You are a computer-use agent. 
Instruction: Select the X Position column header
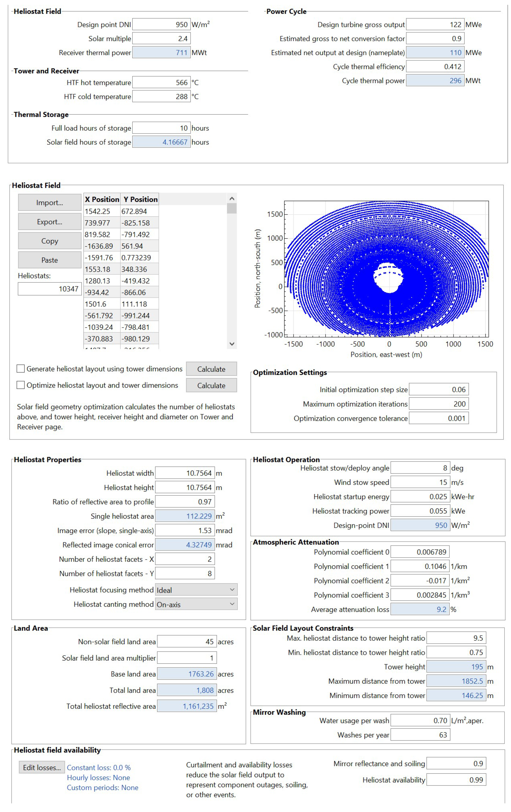point(102,199)
